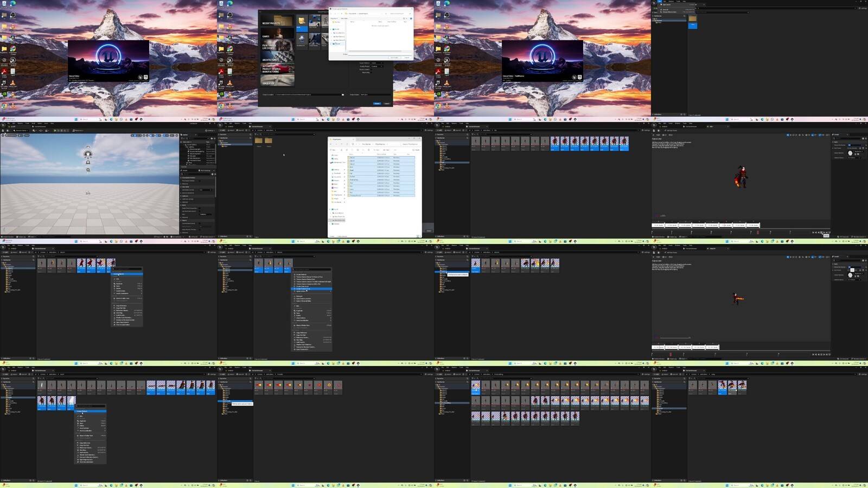This screenshot has width=868, height=488.
Task: Select first keyframe in the eight-frame flipbook timeline
Action: tap(658, 225)
